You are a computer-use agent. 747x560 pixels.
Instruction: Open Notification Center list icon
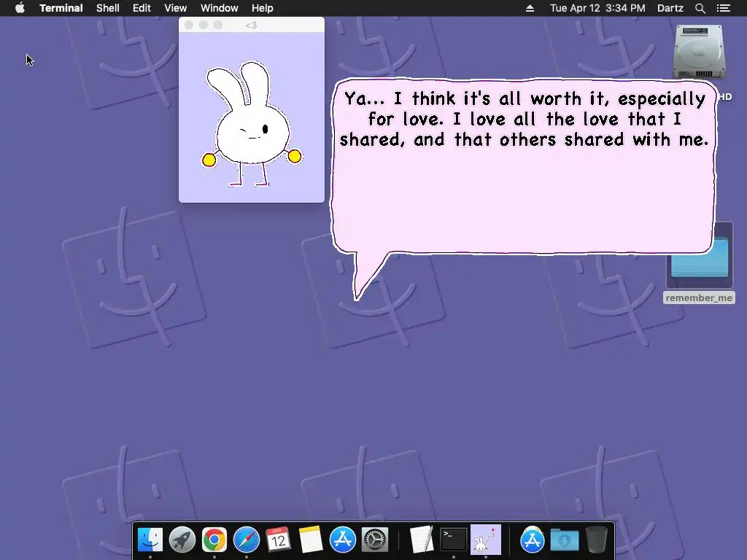724,8
